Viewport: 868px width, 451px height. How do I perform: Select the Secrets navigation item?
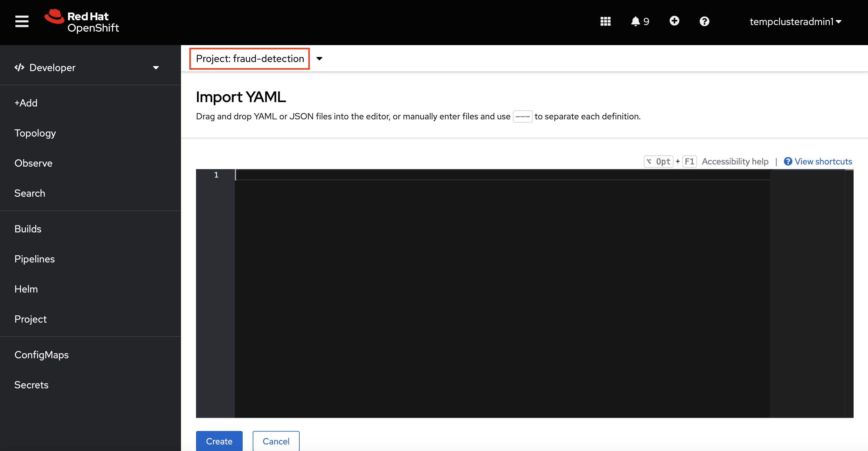pyautogui.click(x=31, y=384)
